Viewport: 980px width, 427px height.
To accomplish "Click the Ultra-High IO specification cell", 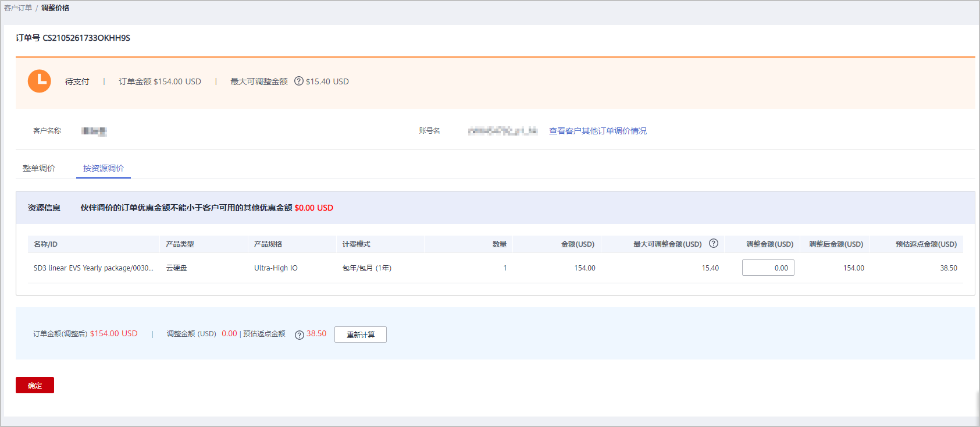I will coord(276,268).
